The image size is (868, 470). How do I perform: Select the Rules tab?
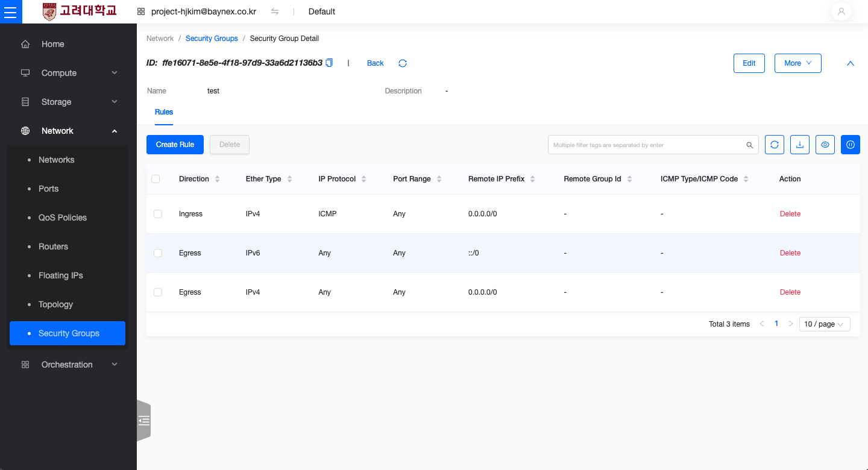click(x=164, y=112)
